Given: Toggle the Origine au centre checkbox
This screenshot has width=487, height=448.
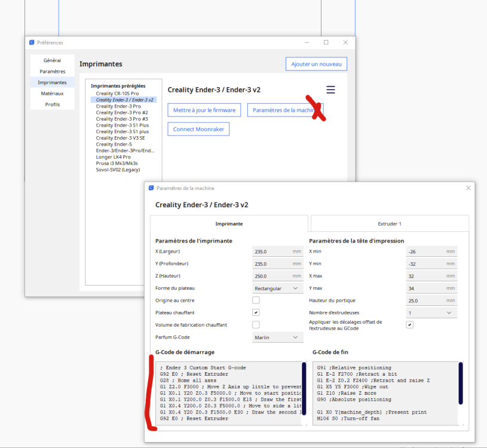Looking at the screenshot, I should click(256, 300).
